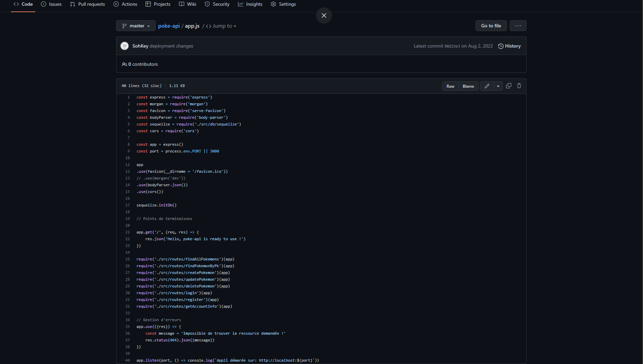
Task: Click the app.js file name
Action: (x=192, y=26)
